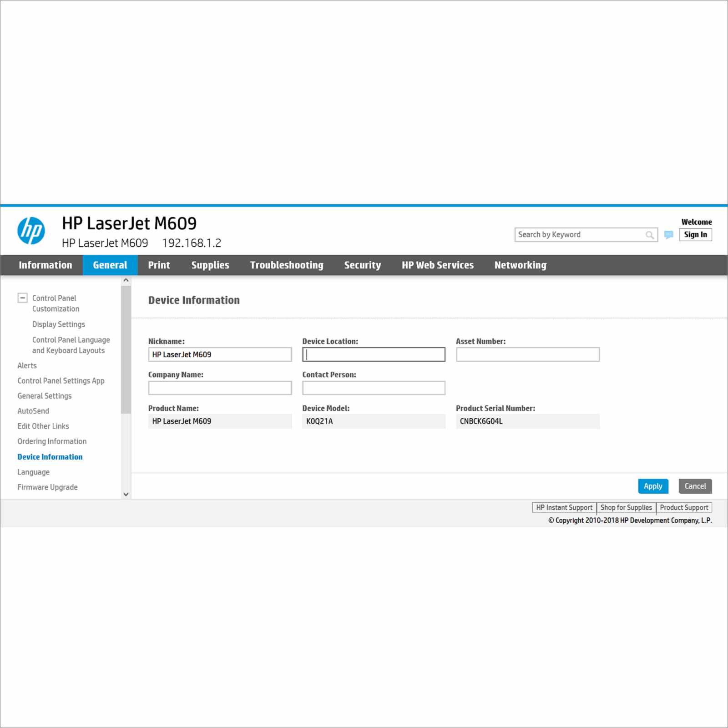Open the Print tab
This screenshot has height=728, width=728.
click(159, 265)
